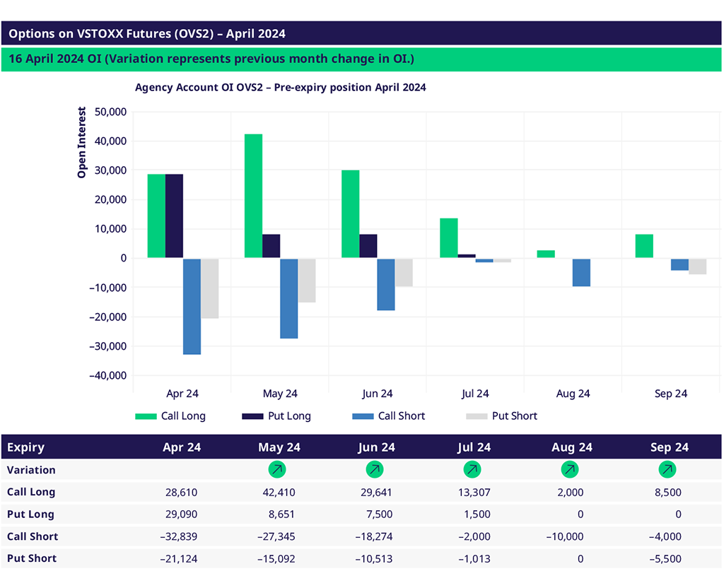Screen dimensions: 724x588
Task: Click the Jul 24 variation up-arrow icon
Action: coord(472,469)
